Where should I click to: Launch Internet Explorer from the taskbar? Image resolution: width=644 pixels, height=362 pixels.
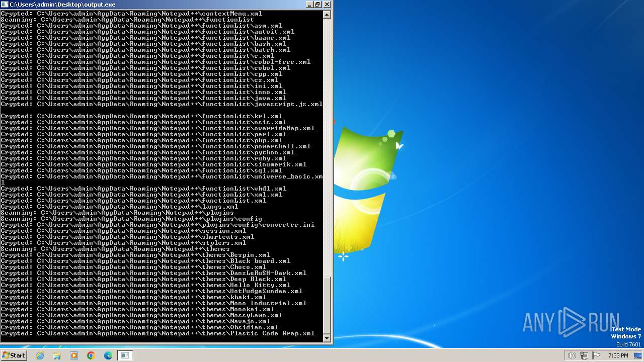coord(40,355)
